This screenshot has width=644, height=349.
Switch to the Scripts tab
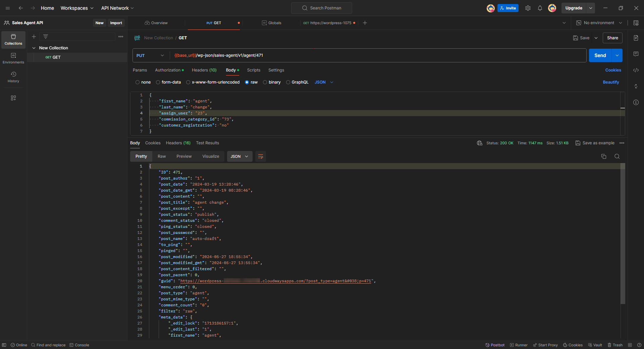pos(254,70)
